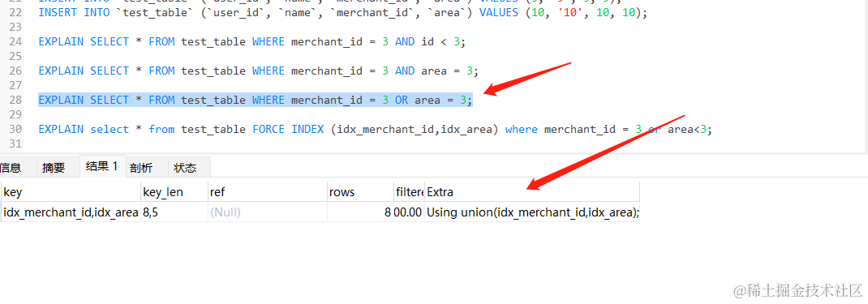Switch to the 状态 tab

(x=185, y=168)
